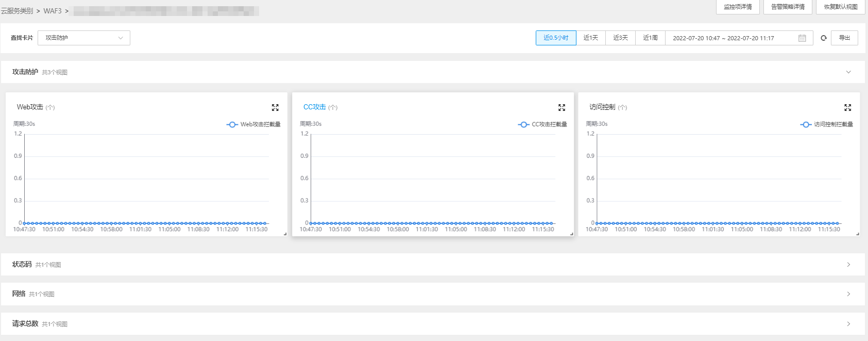
Task: Select the 近3天 time range
Action: 620,38
